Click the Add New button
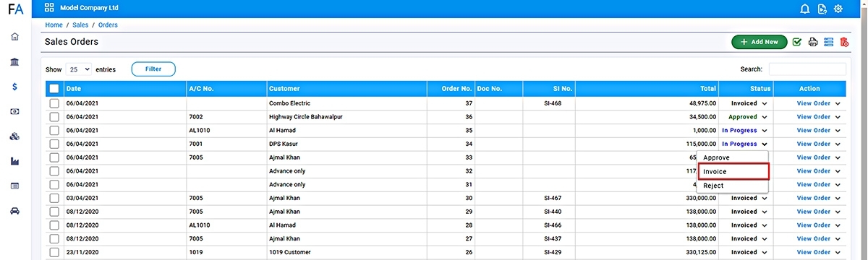 759,42
